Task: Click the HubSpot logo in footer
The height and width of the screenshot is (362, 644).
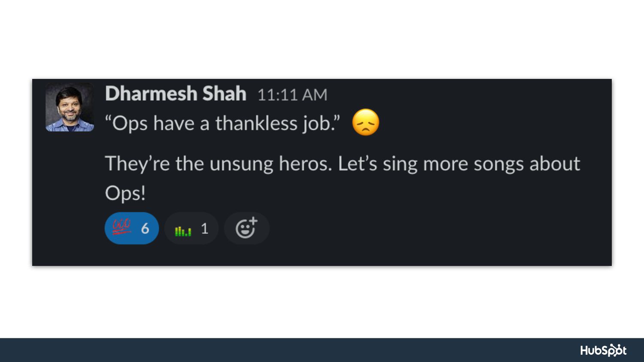Action: pyautogui.click(x=603, y=350)
